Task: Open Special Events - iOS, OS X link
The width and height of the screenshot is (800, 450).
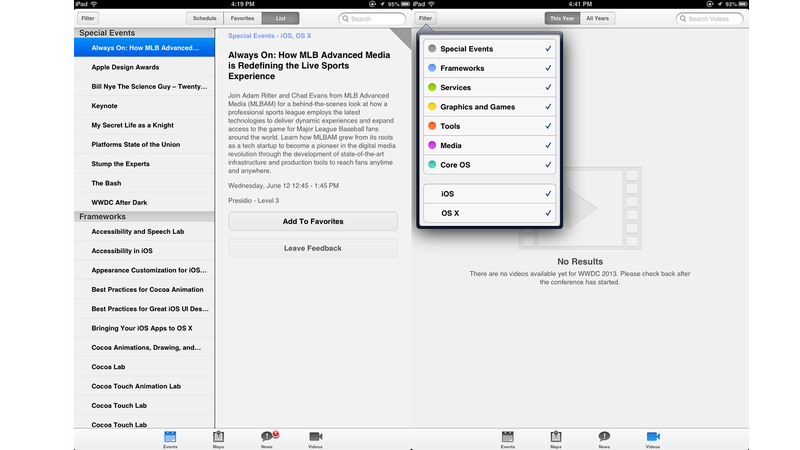Action: [269, 36]
